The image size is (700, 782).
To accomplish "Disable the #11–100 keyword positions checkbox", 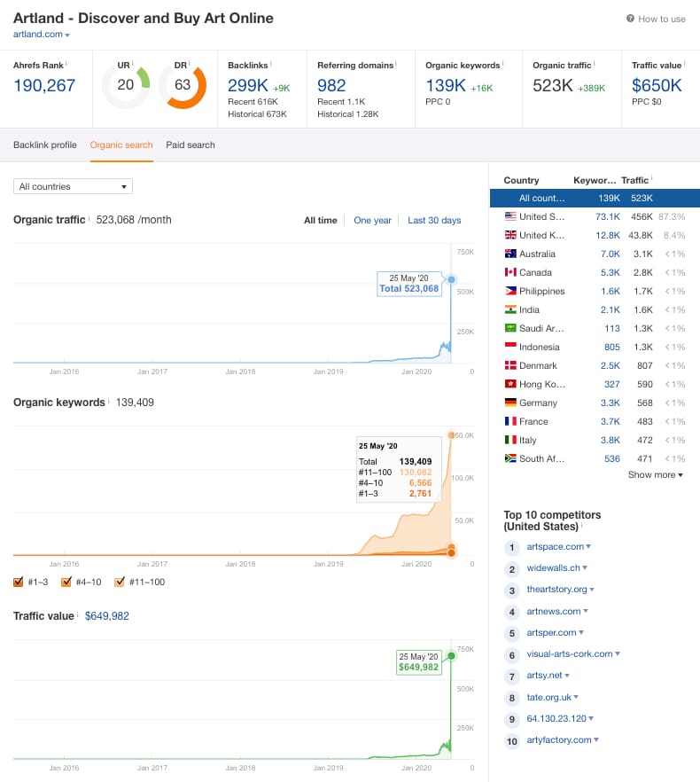I will click(119, 582).
